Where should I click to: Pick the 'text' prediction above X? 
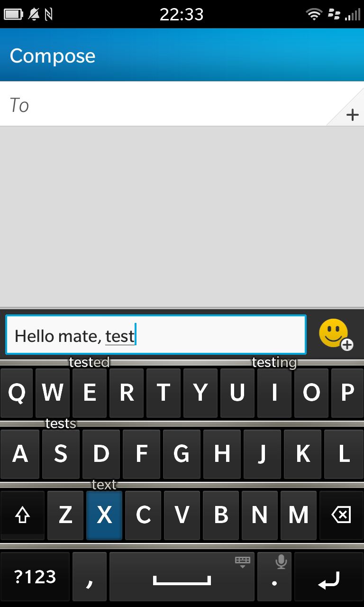point(104,485)
